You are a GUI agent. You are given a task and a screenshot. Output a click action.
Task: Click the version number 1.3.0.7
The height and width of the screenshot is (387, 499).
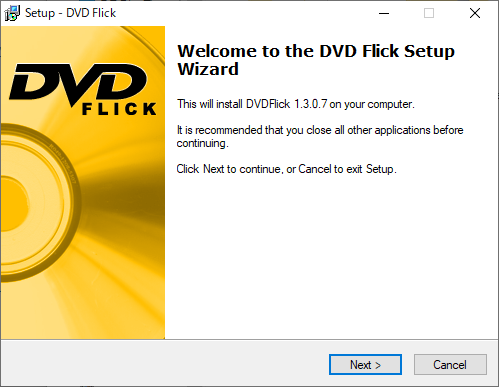coord(310,104)
